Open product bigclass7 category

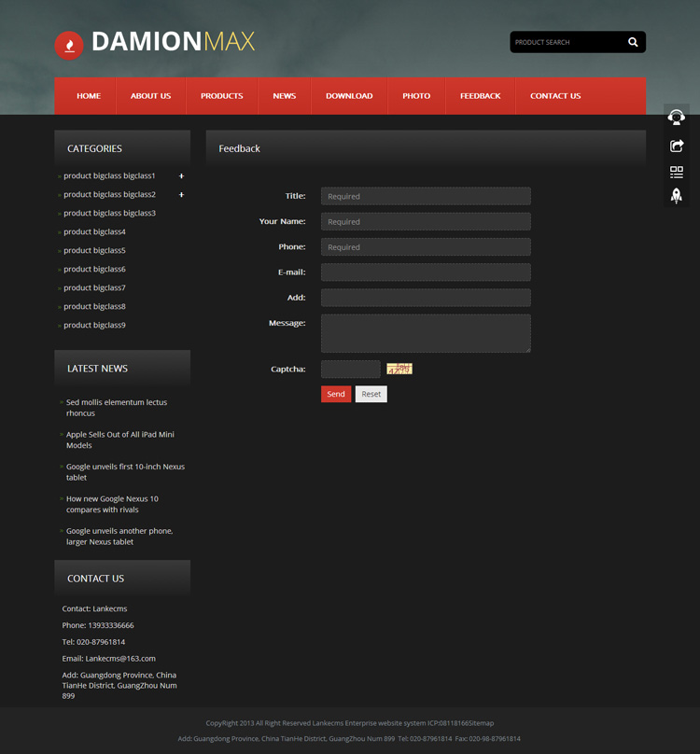[x=94, y=288]
